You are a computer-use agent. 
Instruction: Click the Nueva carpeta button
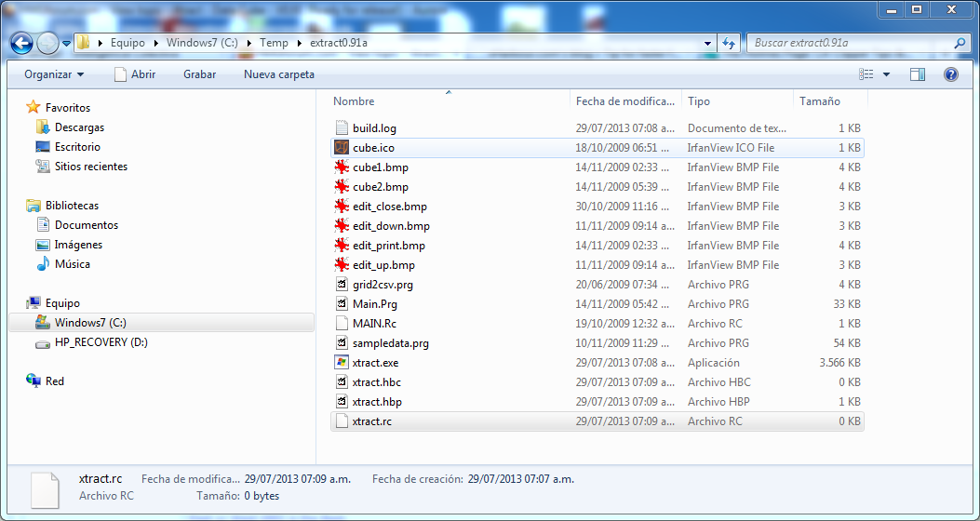tap(278, 74)
